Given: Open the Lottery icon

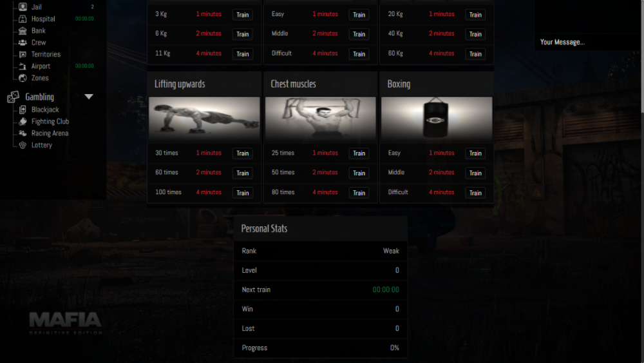Looking at the screenshot, I should pyautogui.click(x=23, y=145).
